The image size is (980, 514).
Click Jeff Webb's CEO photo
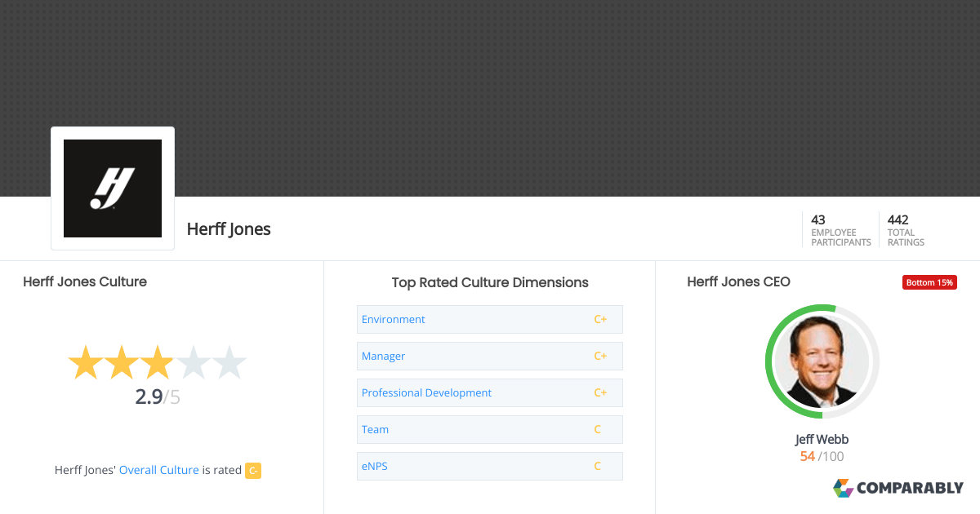822,362
